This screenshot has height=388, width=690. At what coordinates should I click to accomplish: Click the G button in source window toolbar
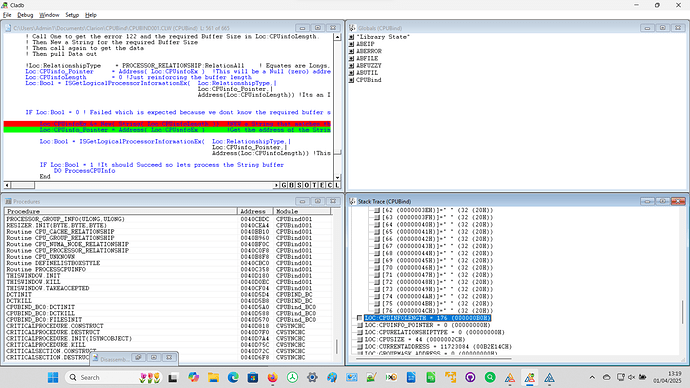(284, 185)
